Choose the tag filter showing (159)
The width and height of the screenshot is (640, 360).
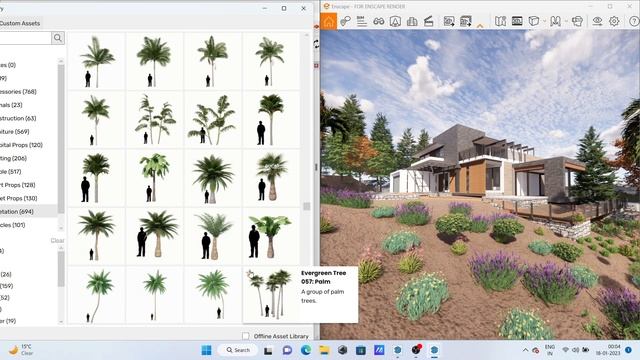pyautogui.click(x=7, y=286)
